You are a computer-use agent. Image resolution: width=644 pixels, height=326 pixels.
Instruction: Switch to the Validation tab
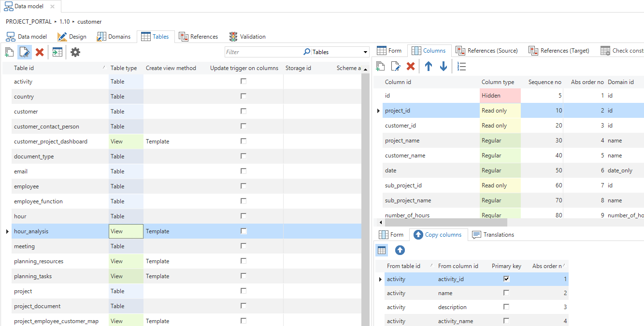247,37
